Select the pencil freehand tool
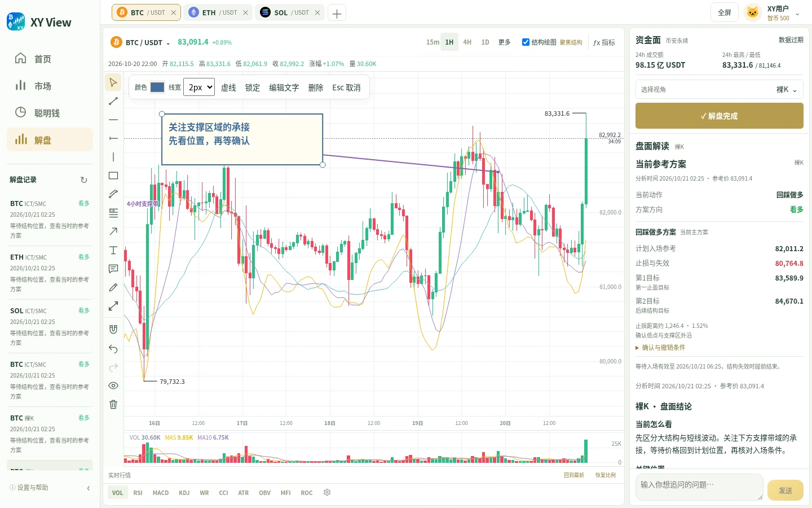This screenshot has height=508, width=812. [113, 287]
